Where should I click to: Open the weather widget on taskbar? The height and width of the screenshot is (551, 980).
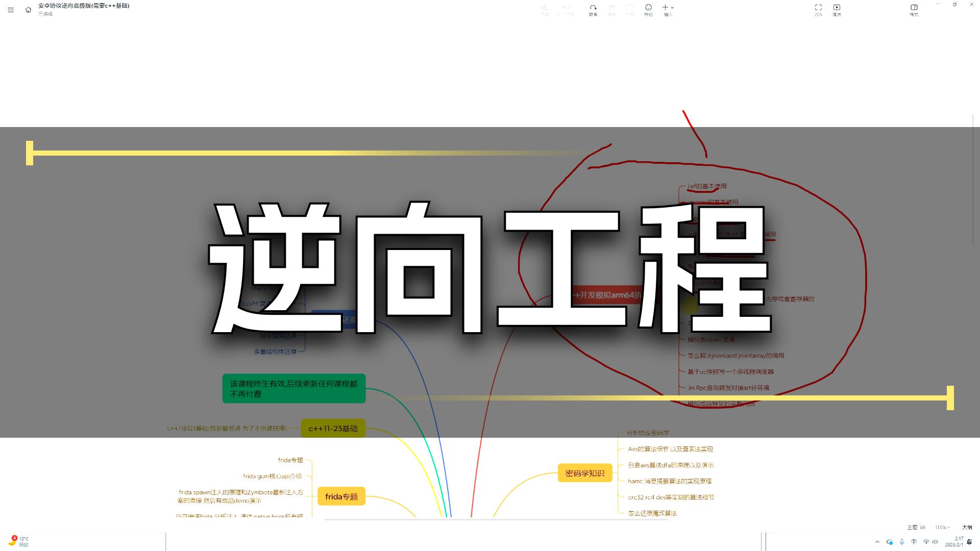[18, 541]
